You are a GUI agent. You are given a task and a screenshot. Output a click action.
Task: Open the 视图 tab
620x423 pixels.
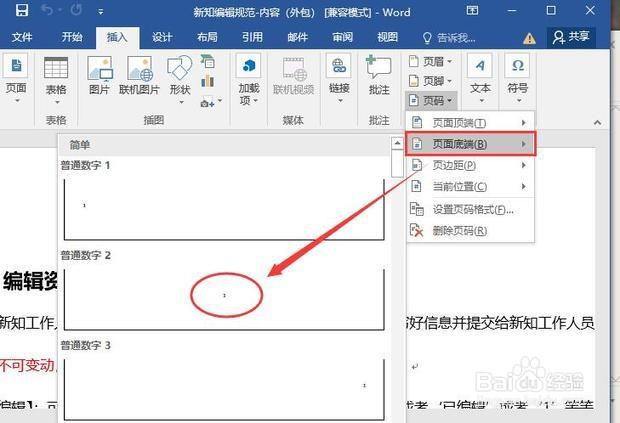point(387,37)
